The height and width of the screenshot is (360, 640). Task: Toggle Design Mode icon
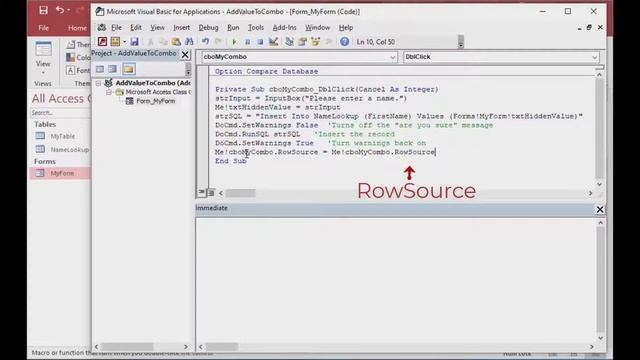[273, 42]
